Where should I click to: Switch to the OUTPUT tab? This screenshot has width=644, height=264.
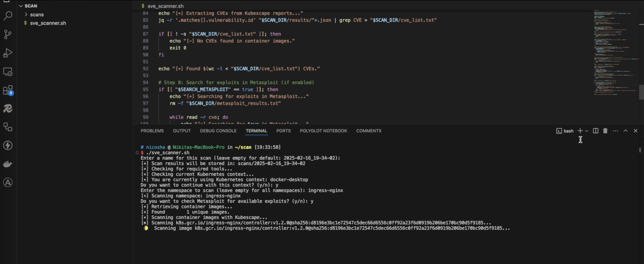[x=182, y=131]
